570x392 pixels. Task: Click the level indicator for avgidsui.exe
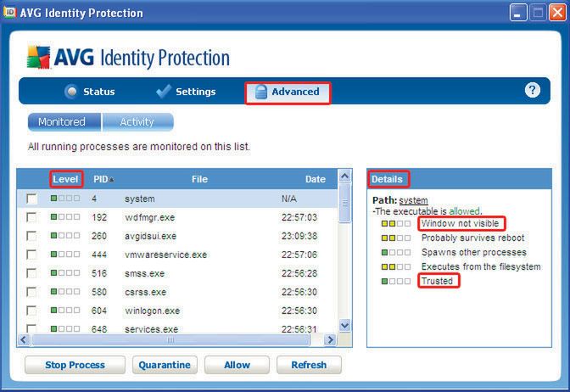pyautogui.click(x=65, y=236)
